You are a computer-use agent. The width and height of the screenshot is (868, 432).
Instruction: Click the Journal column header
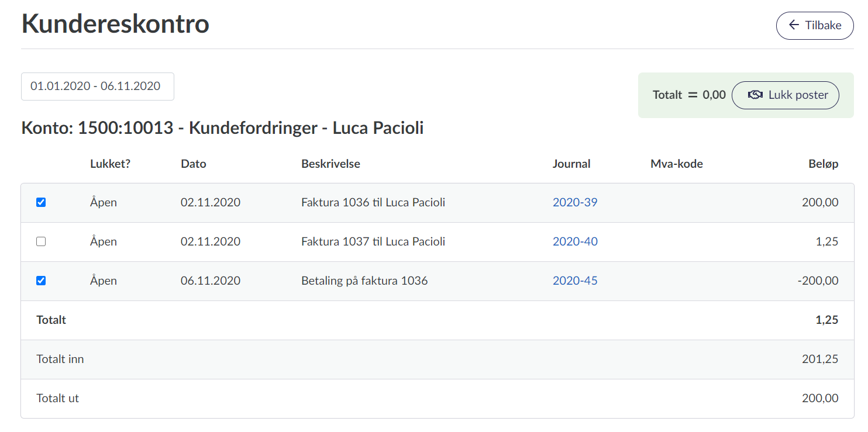(571, 164)
